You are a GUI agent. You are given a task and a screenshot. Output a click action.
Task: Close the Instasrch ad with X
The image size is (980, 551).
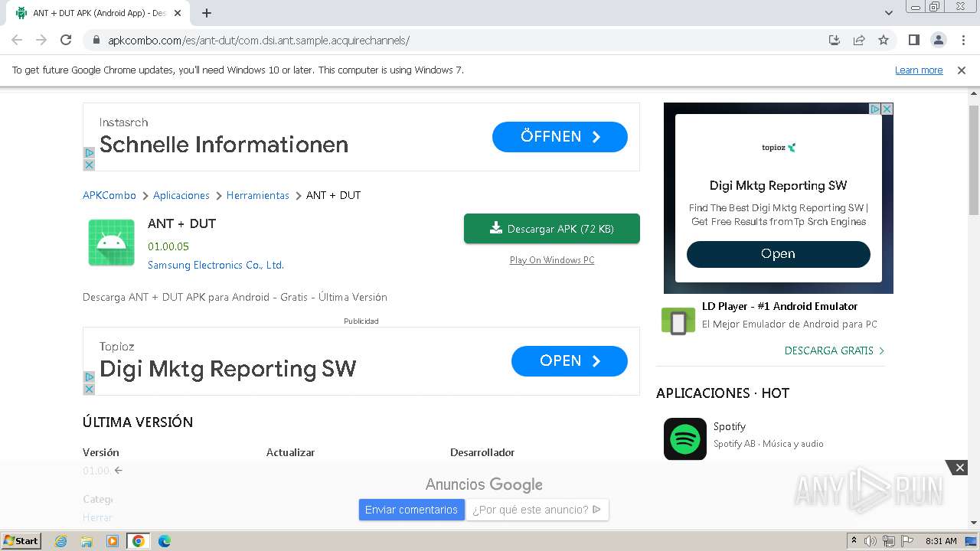pyautogui.click(x=89, y=165)
